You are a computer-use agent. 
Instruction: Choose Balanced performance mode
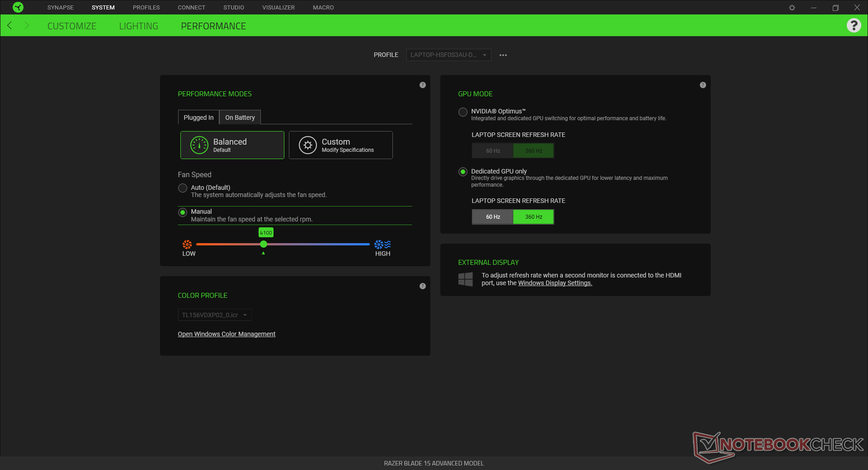click(232, 145)
